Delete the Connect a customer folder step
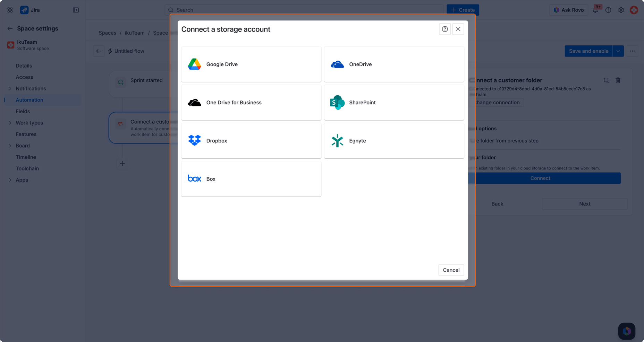Screen dimensions: 644x342 coord(618,80)
